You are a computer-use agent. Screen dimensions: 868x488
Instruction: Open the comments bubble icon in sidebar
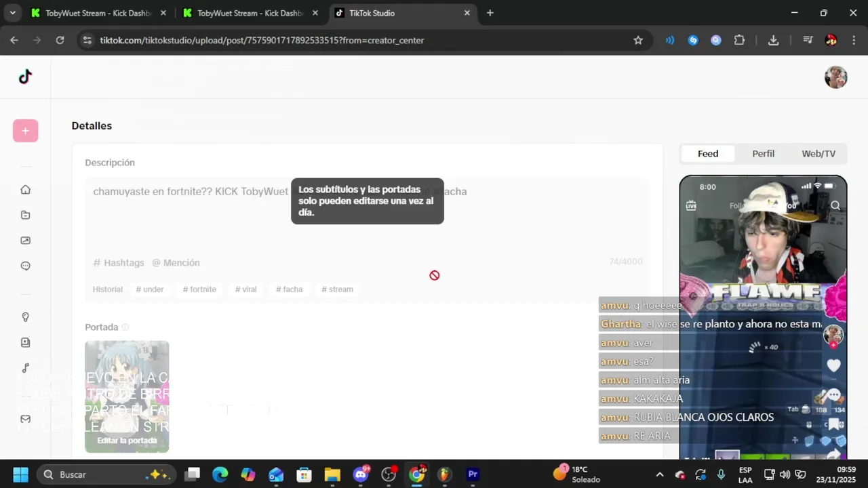26,266
